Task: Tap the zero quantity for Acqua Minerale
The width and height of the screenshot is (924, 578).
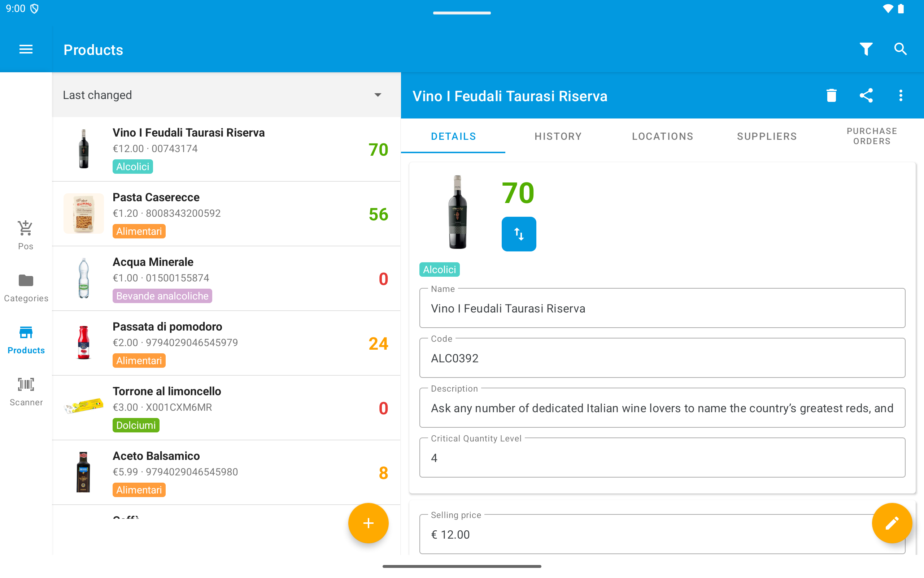Action: (x=383, y=279)
